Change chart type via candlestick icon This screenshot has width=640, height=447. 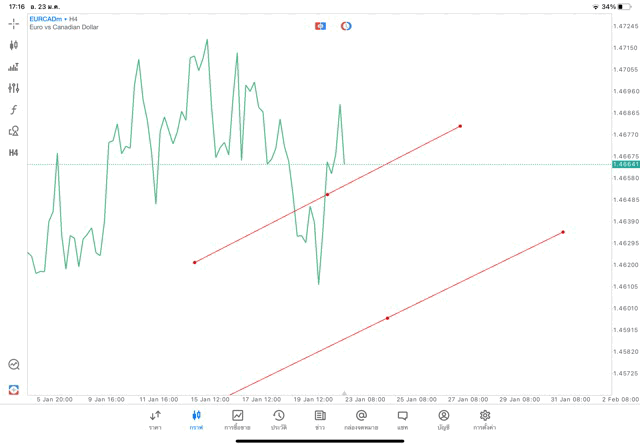pyautogui.click(x=14, y=45)
